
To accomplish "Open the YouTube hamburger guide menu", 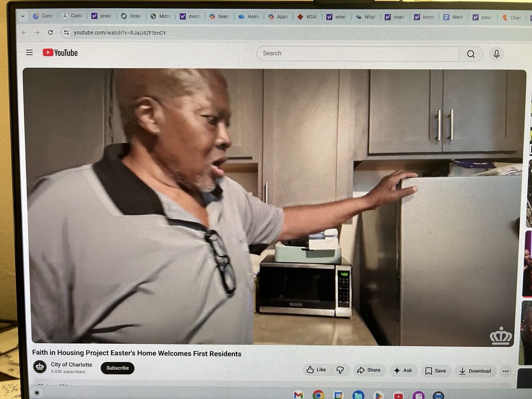I will tap(29, 53).
